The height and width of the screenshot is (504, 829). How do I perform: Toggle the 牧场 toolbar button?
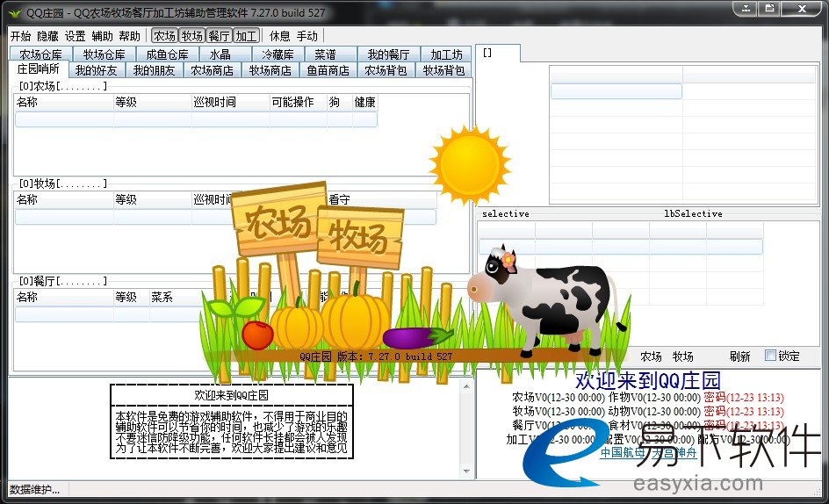point(192,36)
